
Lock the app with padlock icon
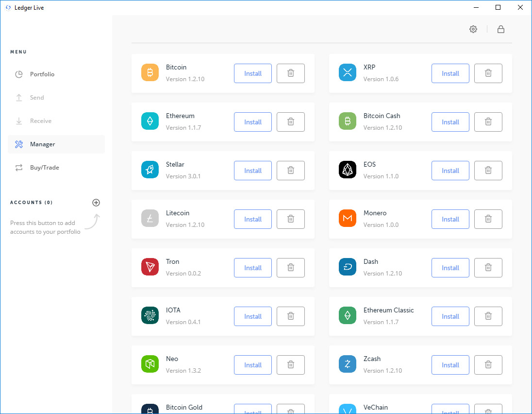(x=501, y=29)
